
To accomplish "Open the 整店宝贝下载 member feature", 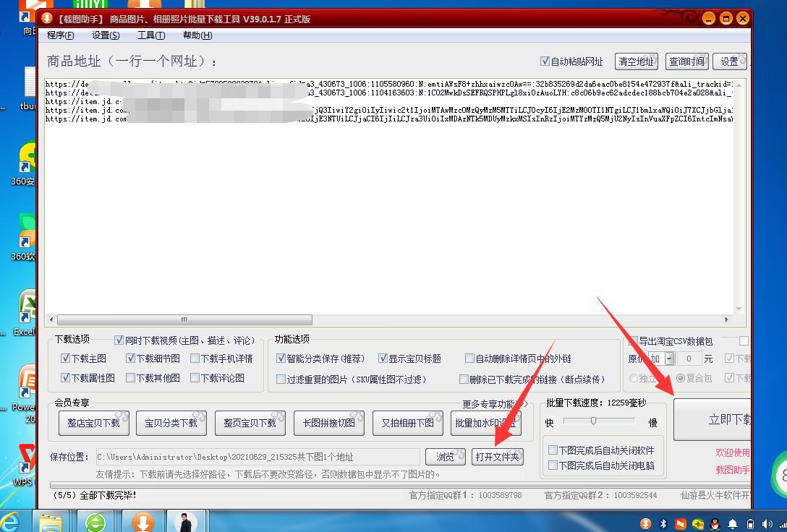I will tap(95, 424).
